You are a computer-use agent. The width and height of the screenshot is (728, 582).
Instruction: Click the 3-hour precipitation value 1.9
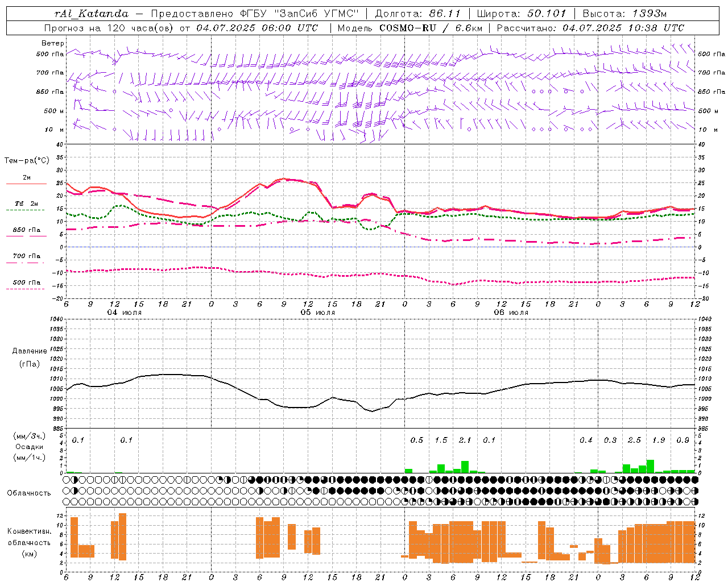pyautogui.click(x=659, y=440)
